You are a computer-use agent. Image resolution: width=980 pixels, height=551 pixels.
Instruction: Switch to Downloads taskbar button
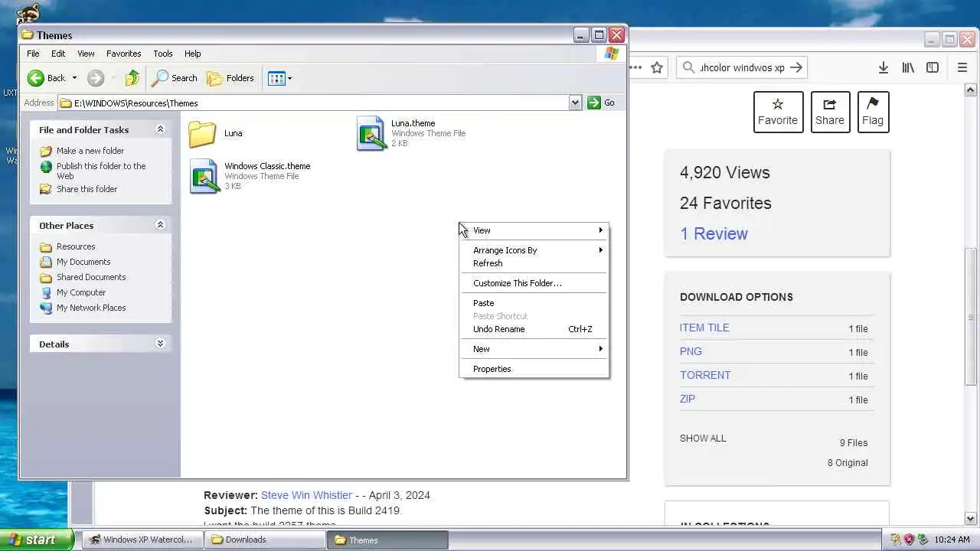coord(266,540)
